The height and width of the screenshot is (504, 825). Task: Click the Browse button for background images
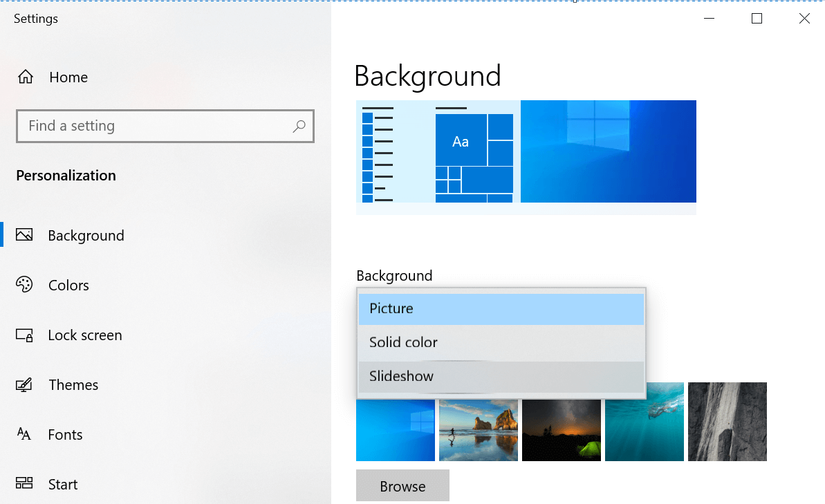click(402, 485)
